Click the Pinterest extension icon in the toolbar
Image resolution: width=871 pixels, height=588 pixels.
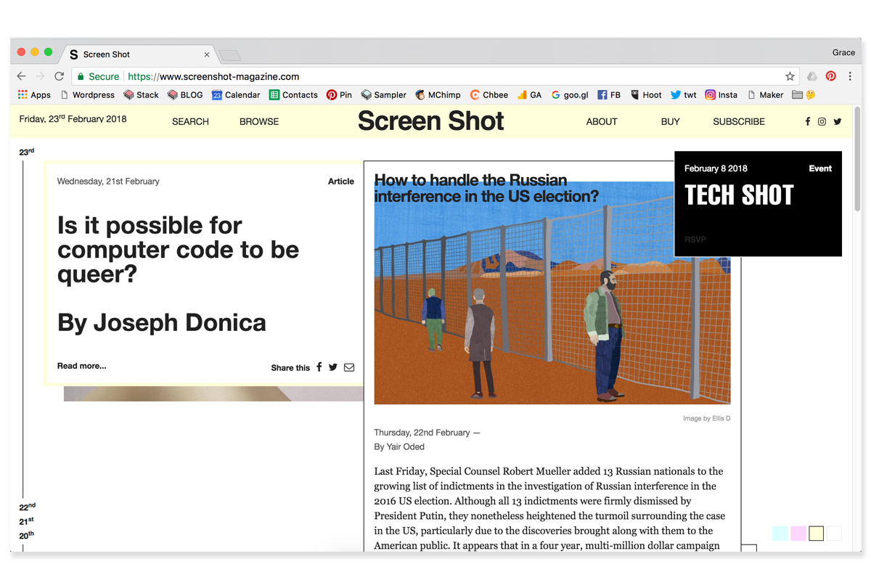point(830,75)
